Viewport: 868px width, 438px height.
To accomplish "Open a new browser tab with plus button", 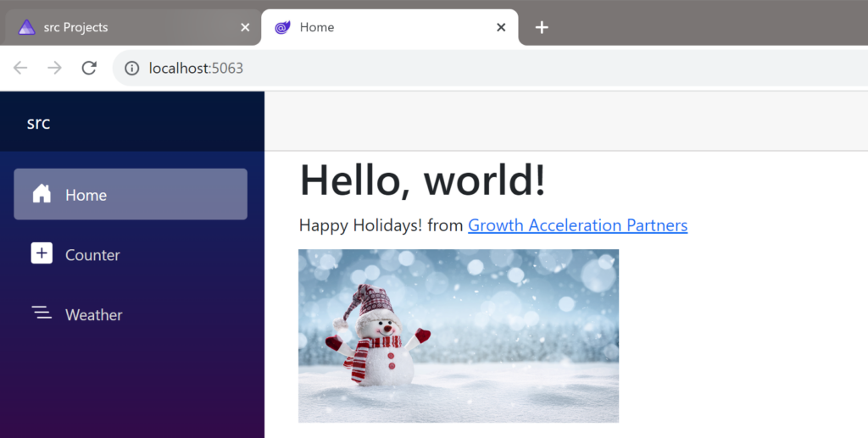I will [542, 27].
